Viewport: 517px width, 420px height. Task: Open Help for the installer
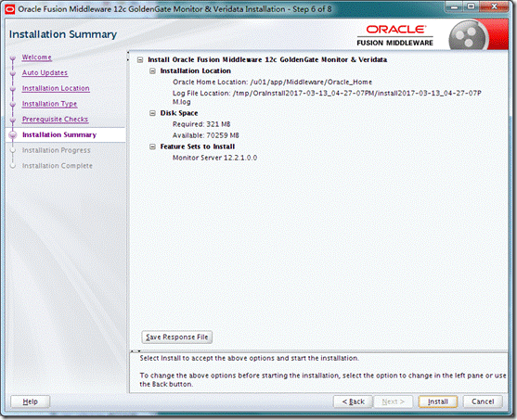(x=30, y=401)
